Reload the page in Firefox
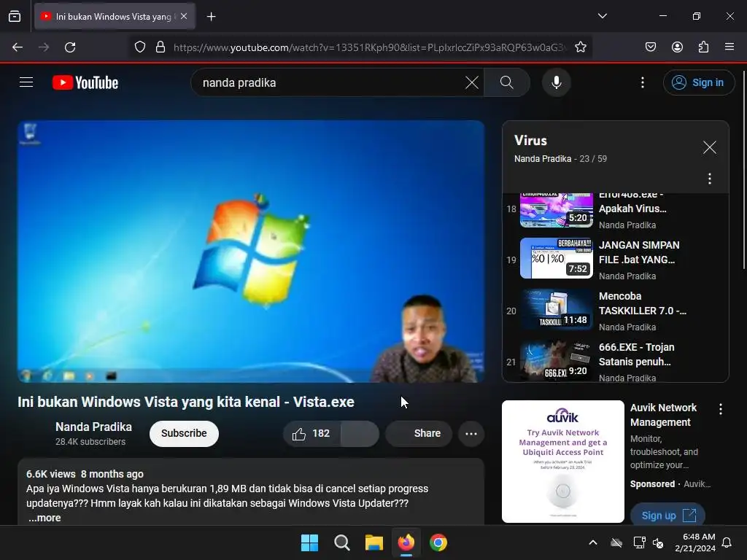Screen dimensions: 747x560 [x=70, y=47]
